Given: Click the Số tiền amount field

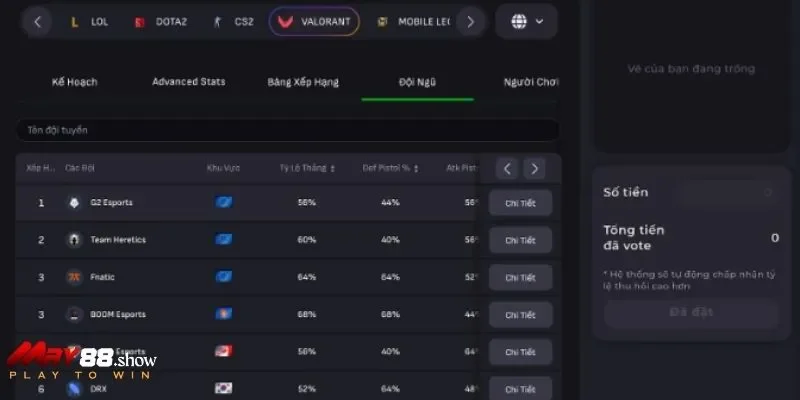Looking at the screenshot, I should tap(690, 192).
